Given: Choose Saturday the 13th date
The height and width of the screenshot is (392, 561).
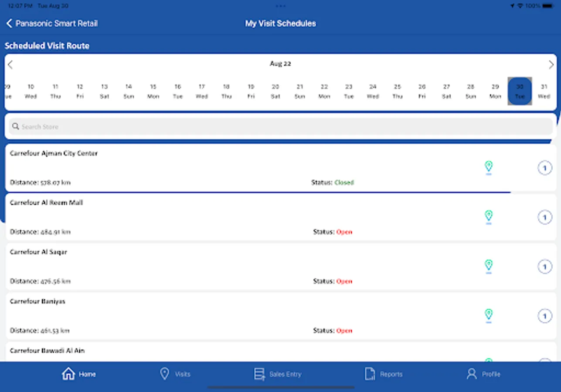Looking at the screenshot, I should tap(104, 91).
